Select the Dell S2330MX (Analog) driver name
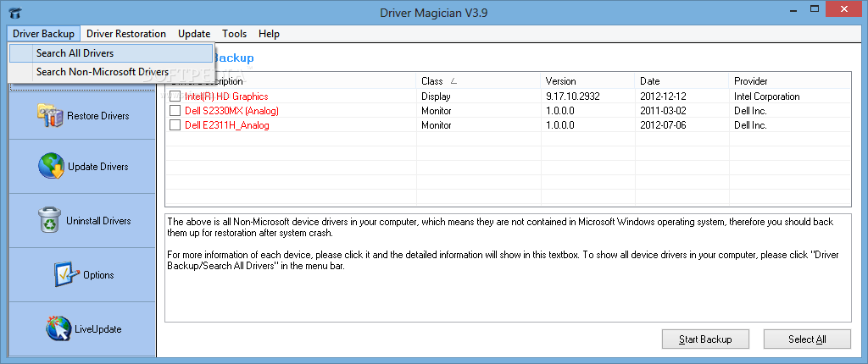The height and width of the screenshot is (364, 868). (231, 111)
